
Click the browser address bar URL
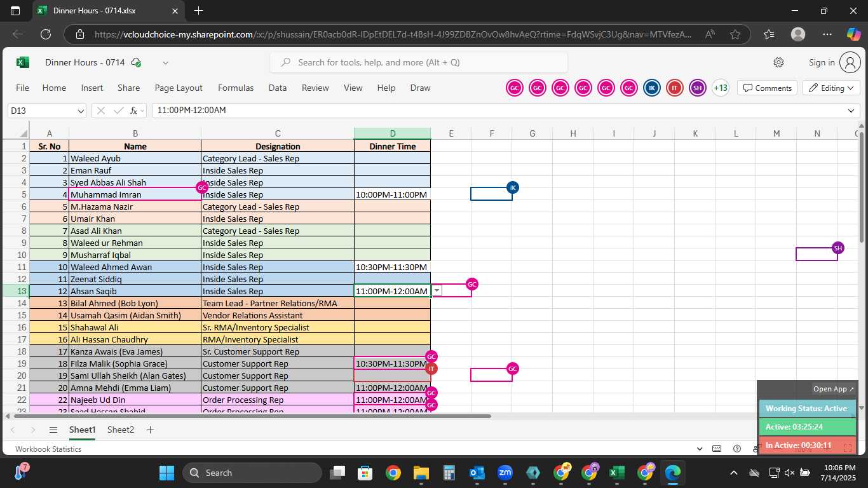click(x=393, y=34)
